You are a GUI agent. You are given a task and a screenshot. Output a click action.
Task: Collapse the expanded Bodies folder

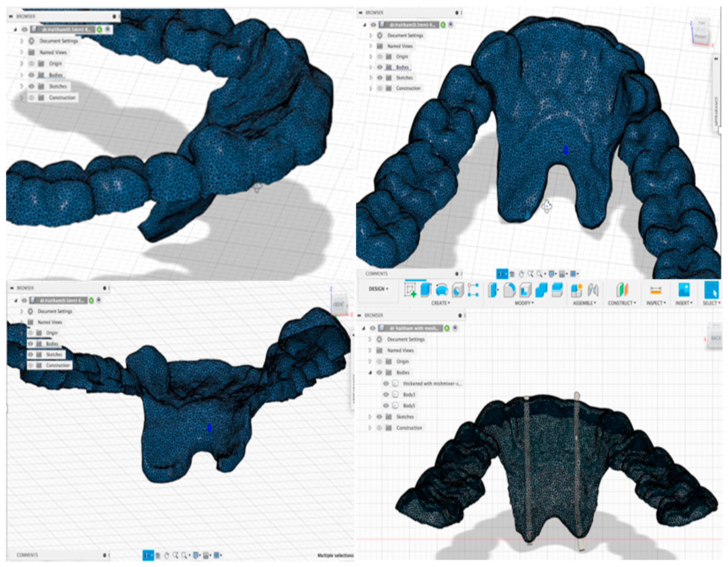(x=370, y=372)
